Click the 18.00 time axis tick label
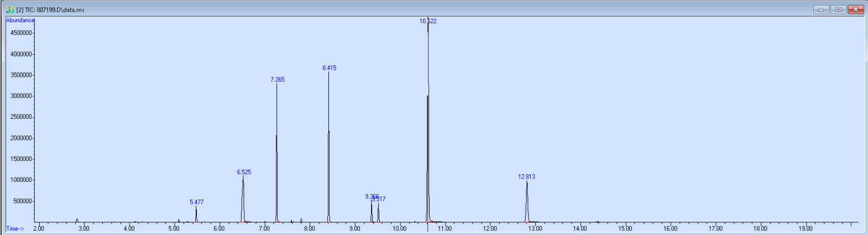Image resolution: width=868 pixels, height=235 pixels. click(761, 228)
